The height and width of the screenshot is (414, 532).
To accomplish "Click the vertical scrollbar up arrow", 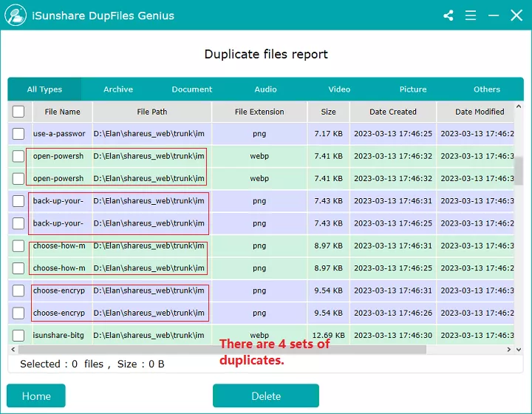I will (x=519, y=106).
